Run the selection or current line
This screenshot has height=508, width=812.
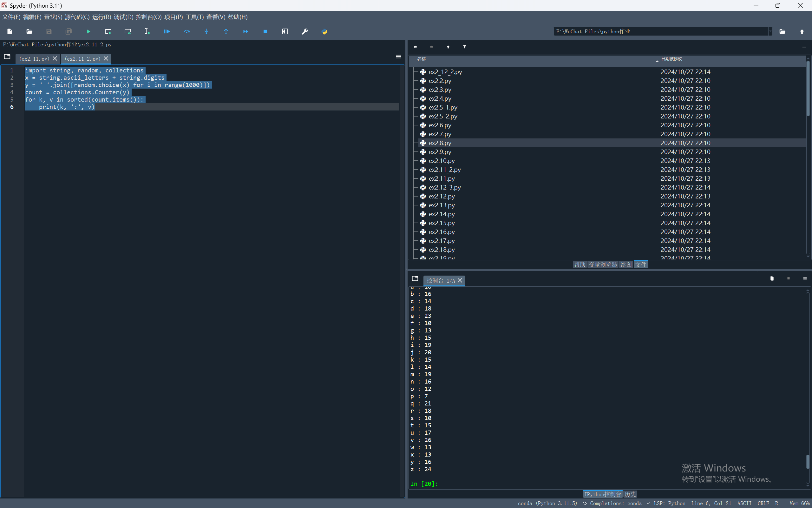point(147,31)
